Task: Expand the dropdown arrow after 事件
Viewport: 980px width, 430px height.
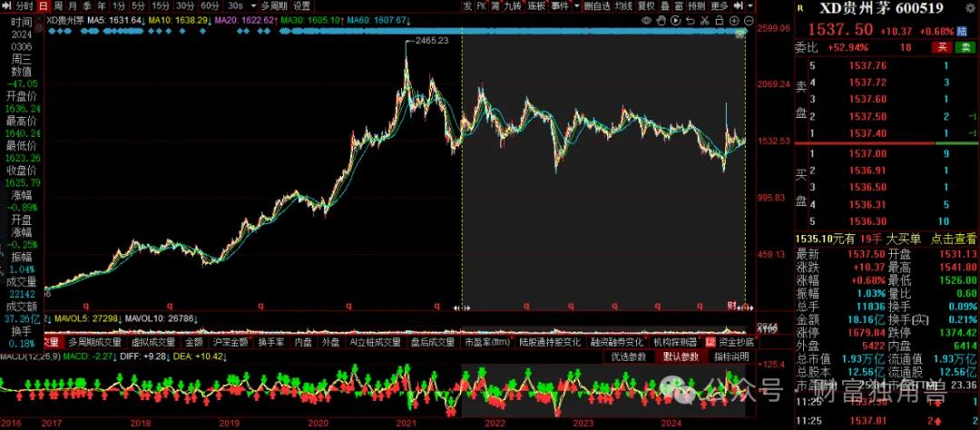Action: tap(575, 6)
